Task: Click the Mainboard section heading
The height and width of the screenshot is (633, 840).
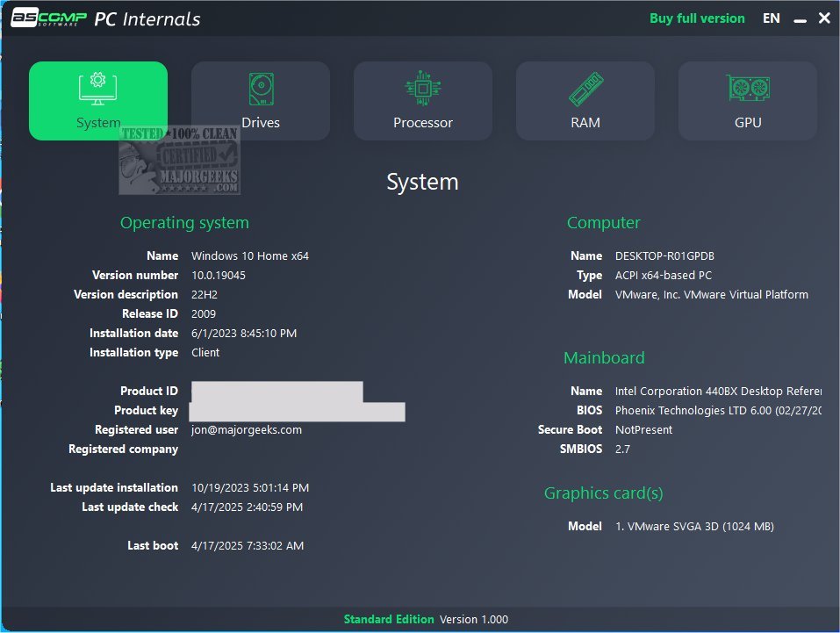Action: pyautogui.click(x=604, y=357)
